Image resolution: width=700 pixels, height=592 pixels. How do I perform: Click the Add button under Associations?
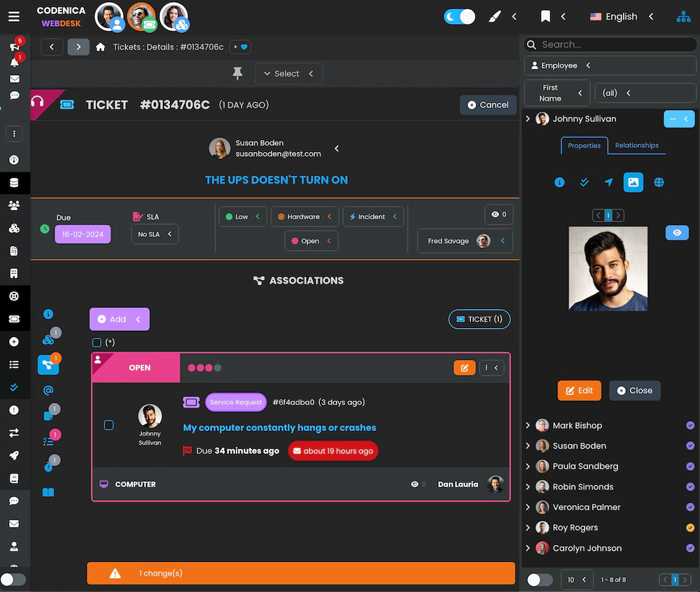[x=119, y=319]
